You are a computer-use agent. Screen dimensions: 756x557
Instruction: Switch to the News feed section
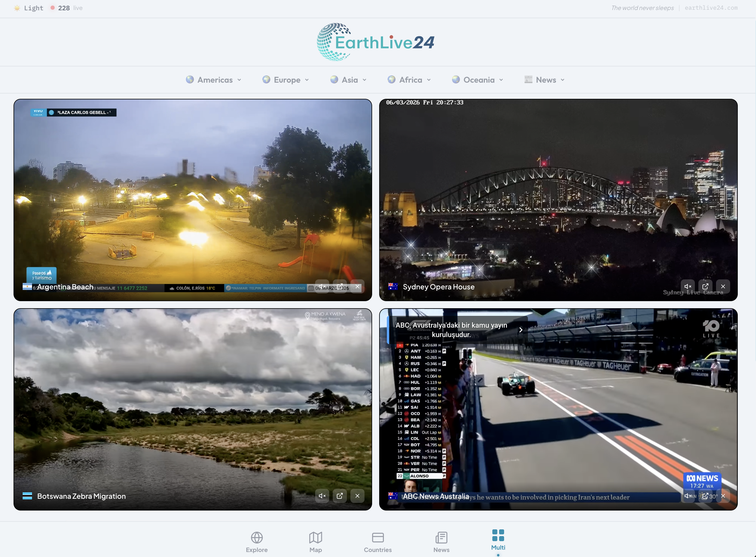441,541
